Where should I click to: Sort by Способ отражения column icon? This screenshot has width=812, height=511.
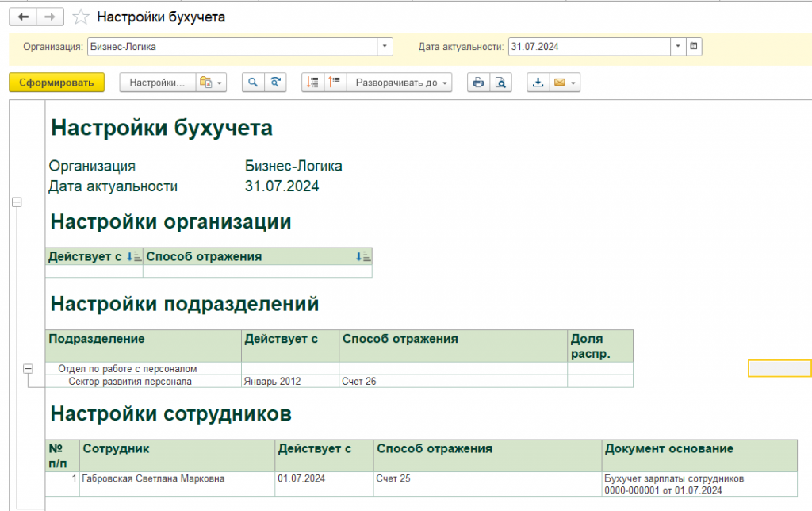362,256
